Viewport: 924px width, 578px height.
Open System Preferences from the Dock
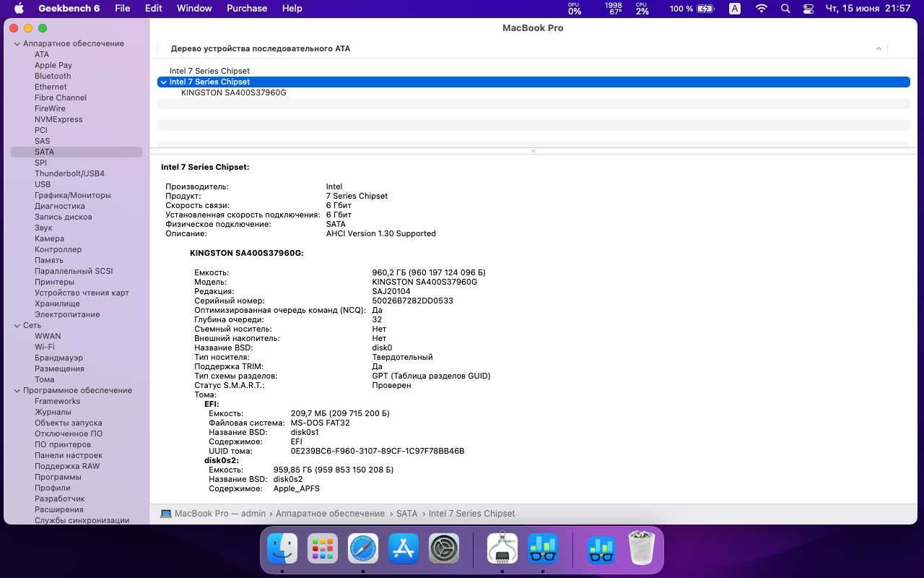click(444, 549)
